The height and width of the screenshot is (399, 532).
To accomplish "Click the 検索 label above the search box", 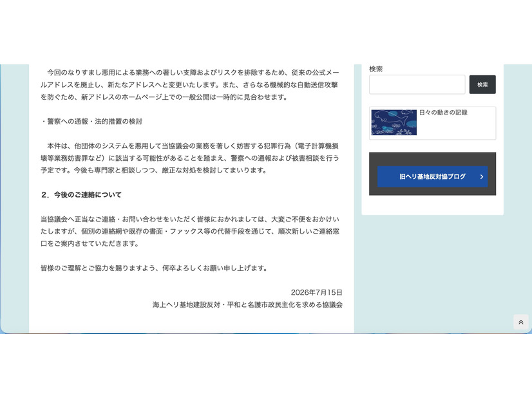I will pos(375,69).
